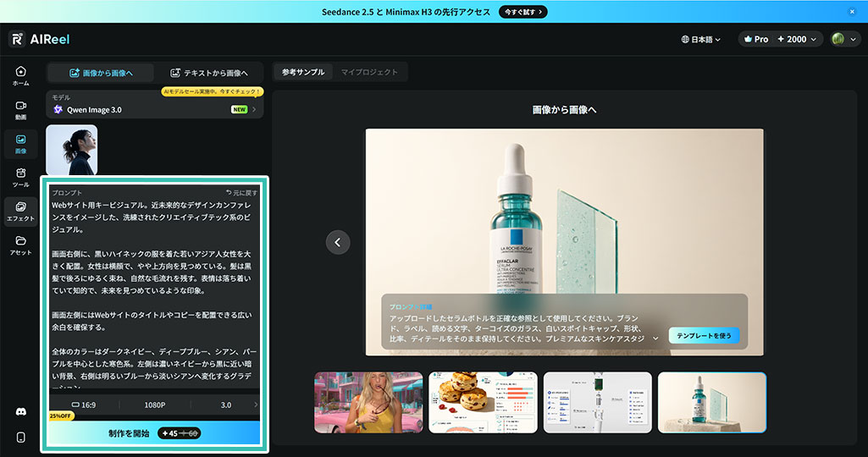Expand the sample prompt details chevron
Image resolution: width=868 pixels, height=457 pixels.
[655, 339]
